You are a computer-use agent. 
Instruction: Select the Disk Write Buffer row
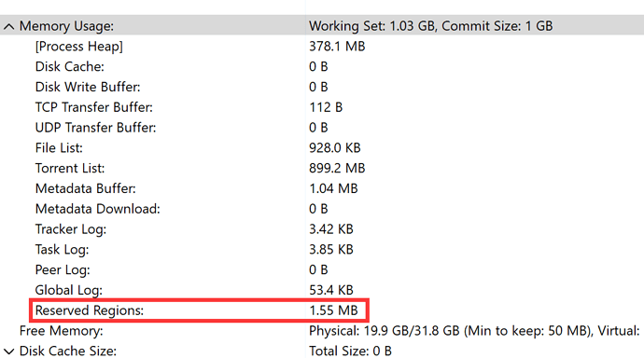(x=322, y=87)
